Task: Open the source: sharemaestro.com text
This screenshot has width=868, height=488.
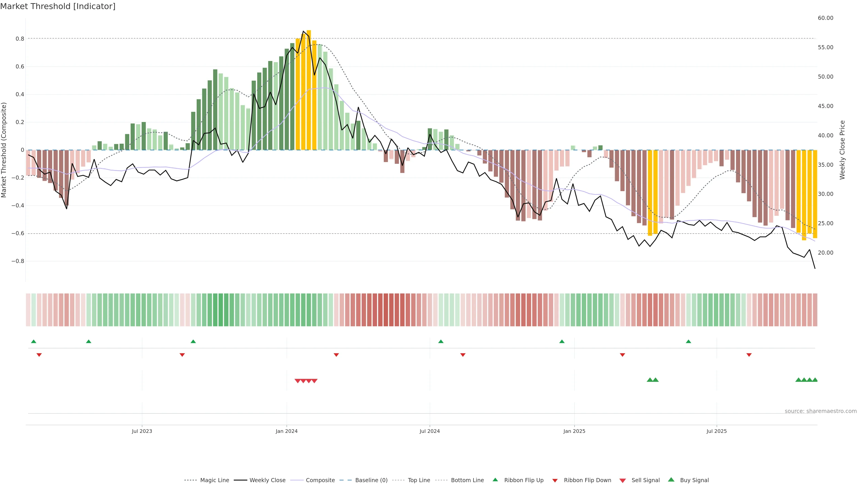Action: 821,411
